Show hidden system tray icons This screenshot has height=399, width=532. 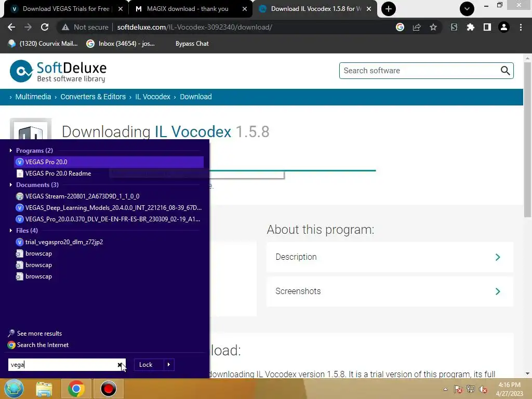(x=445, y=389)
